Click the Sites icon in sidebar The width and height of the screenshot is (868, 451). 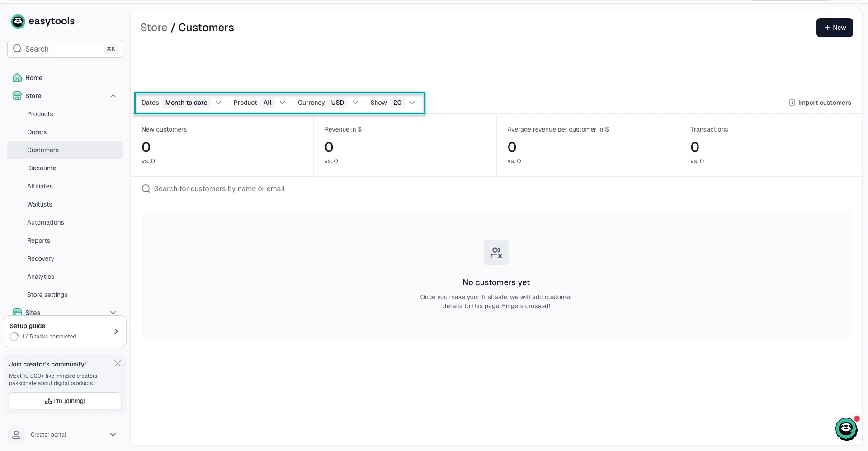[17, 312]
